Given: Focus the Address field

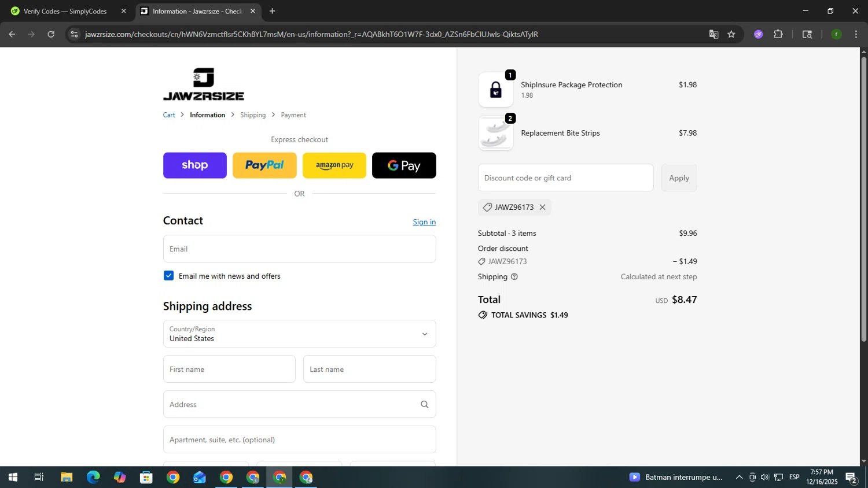Looking at the screenshot, I should click(x=300, y=404).
